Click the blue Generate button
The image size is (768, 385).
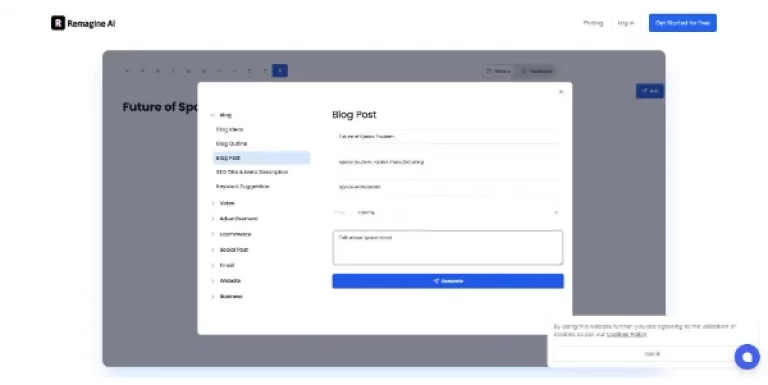(448, 281)
